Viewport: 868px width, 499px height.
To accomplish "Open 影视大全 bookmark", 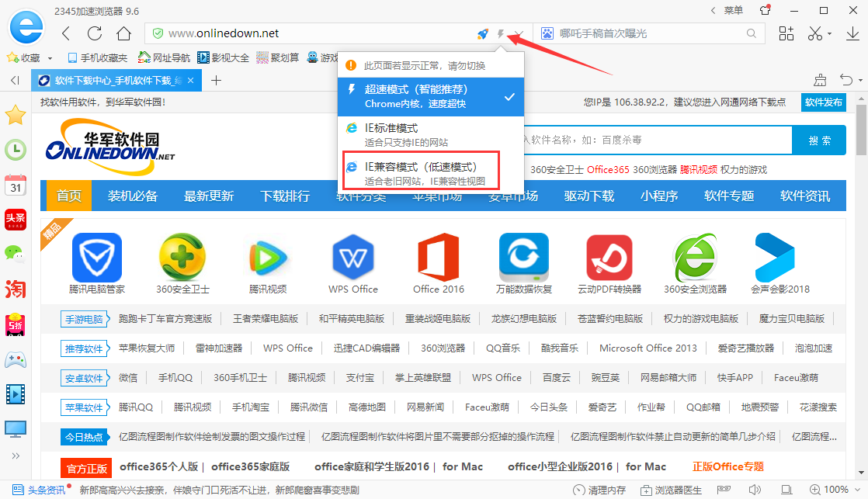I will 223,57.
